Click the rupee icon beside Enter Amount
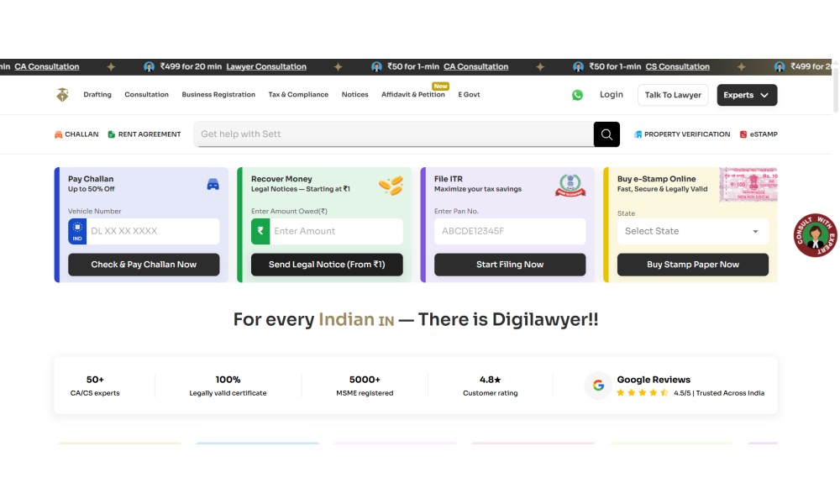This screenshot has width=840, height=504. [260, 231]
